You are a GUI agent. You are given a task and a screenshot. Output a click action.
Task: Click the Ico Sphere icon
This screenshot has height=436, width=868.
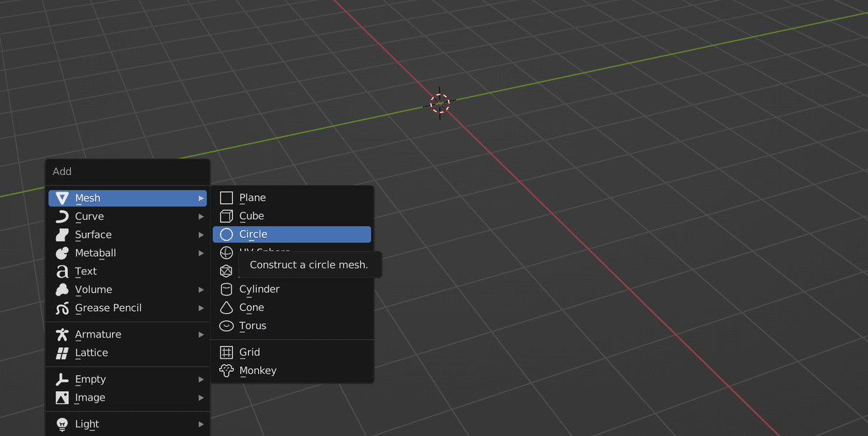226,271
